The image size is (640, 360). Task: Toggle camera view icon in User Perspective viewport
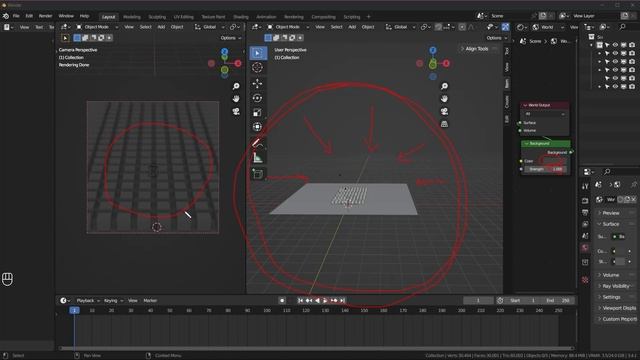444,111
